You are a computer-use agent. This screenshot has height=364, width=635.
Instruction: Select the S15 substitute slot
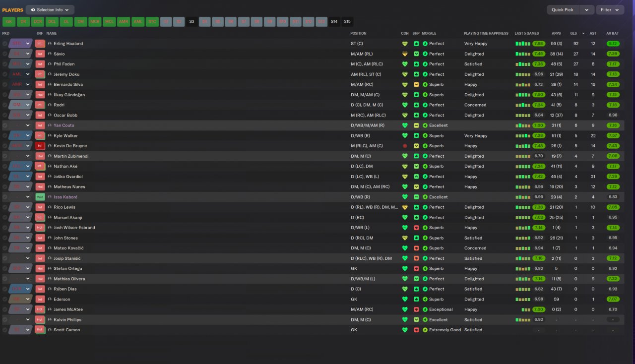point(347,22)
